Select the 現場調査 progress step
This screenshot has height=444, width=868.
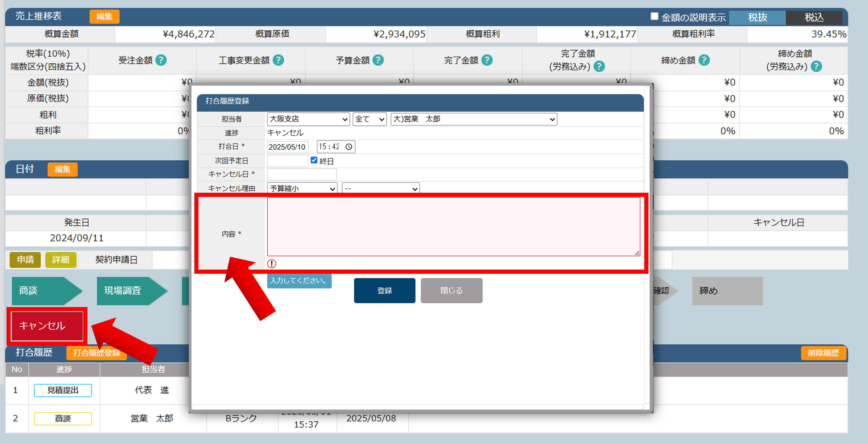(x=132, y=291)
